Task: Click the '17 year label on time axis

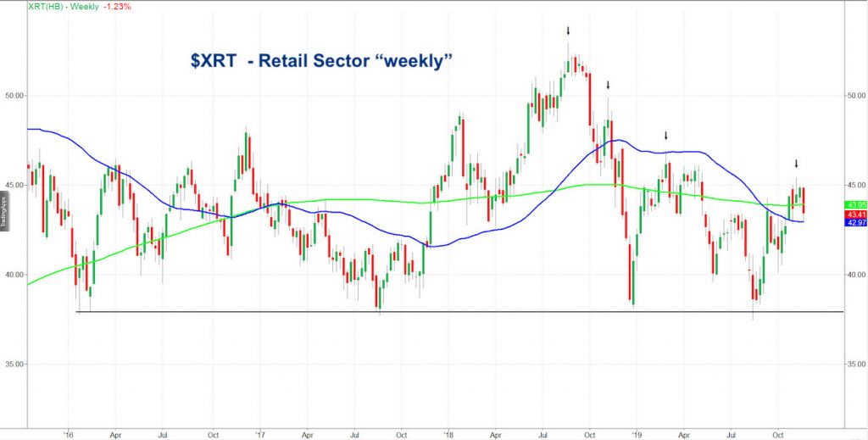Action: tap(260, 433)
